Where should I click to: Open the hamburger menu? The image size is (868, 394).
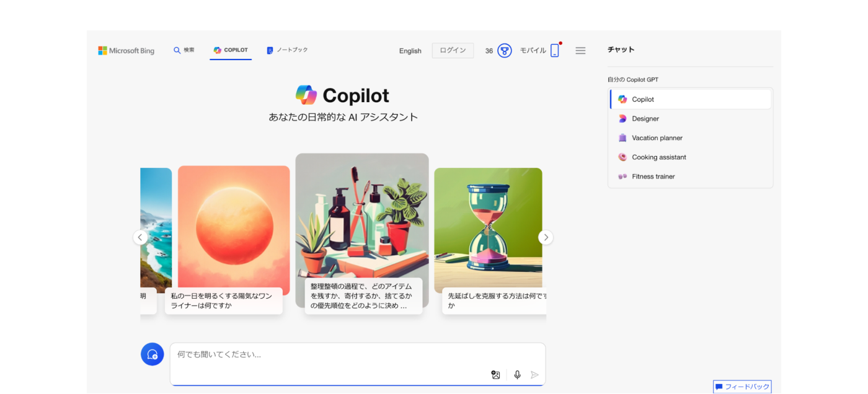pos(580,51)
